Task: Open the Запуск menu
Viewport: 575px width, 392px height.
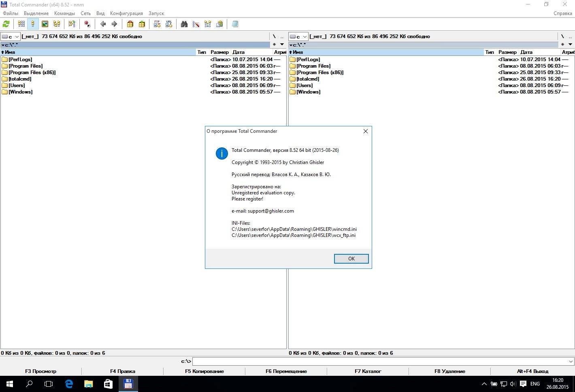Action: [156, 13]
